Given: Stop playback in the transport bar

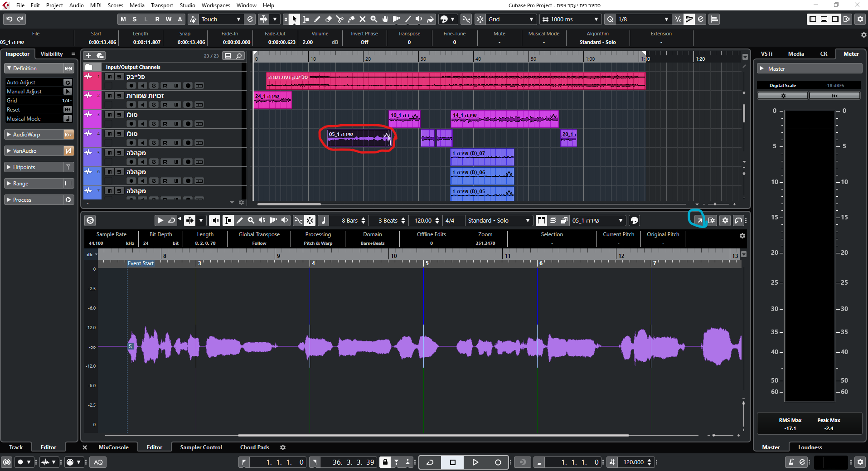Looking at the screenshot, I should pyautogui.click(x=452, y=462).
